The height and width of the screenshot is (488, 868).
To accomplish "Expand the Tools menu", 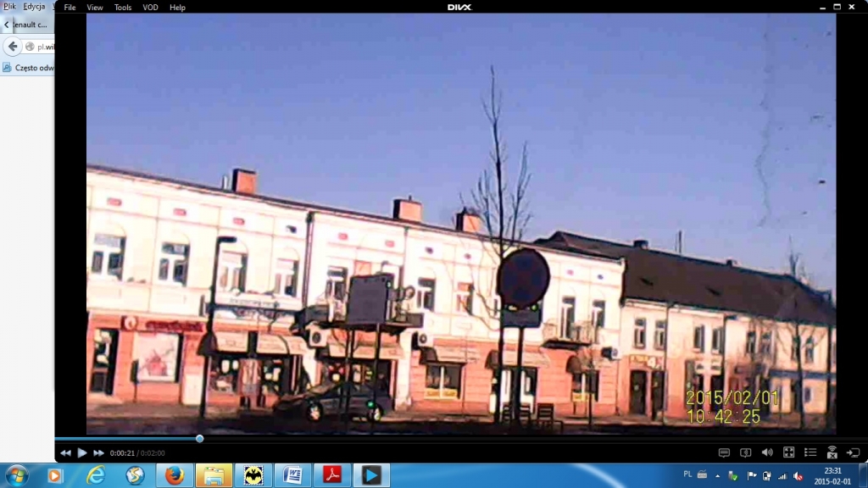I will pyautogui.click(x=123, y=8).
